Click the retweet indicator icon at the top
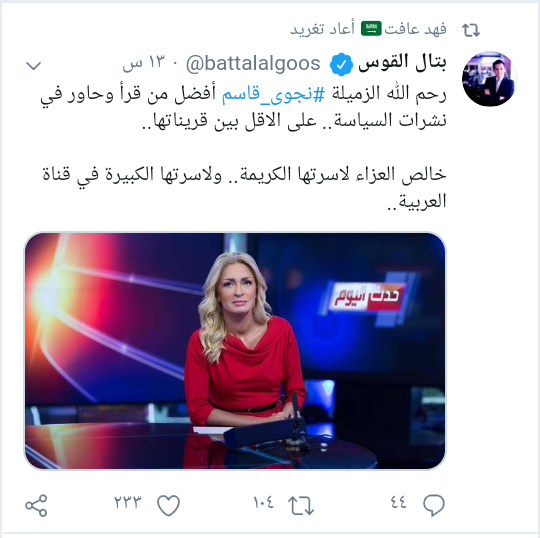 tap(471, 30)
